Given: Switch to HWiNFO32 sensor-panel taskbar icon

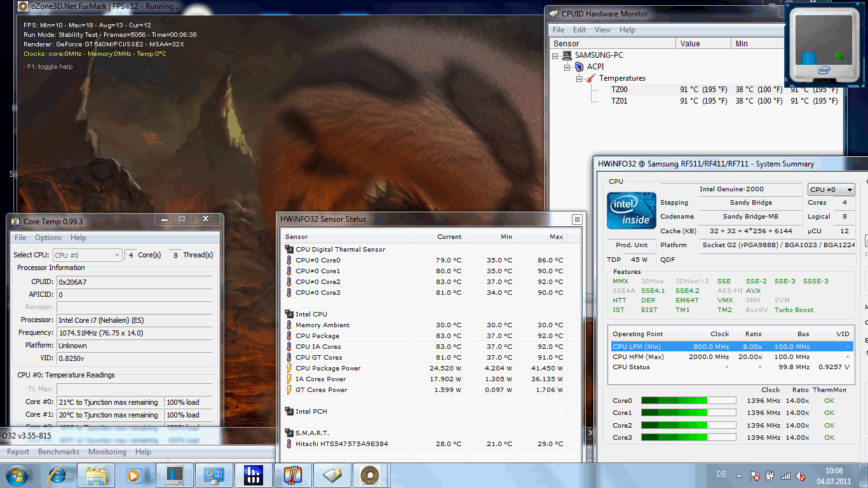Looking at the screenshot, I should coord(214,475).
